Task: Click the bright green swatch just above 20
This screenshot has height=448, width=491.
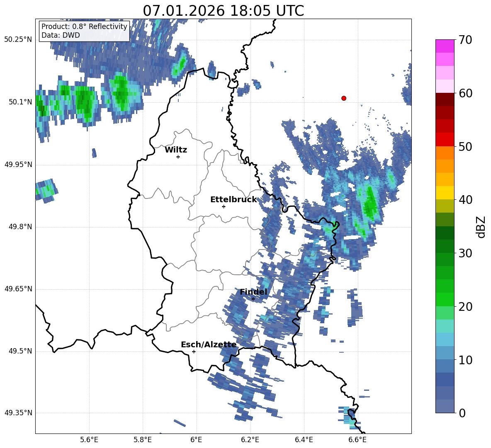Action: tap(445, 299)
